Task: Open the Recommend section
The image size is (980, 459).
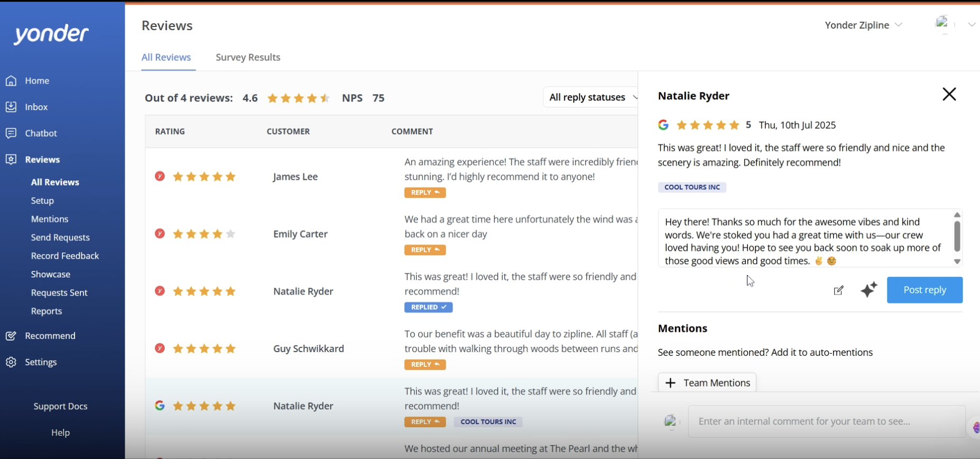Action: tap(50, 336)
